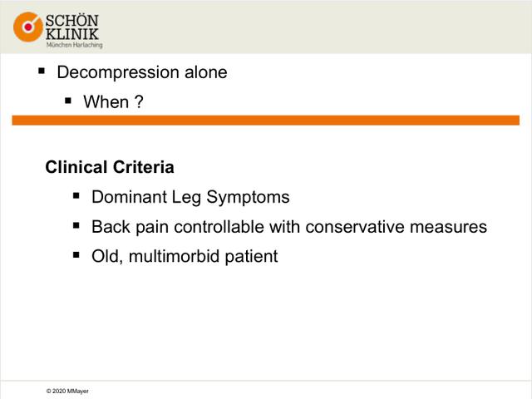Viewport: 532px width, 399px height.
Task: Select the 'Decompression alone' heading
Action: click(142, 72)
